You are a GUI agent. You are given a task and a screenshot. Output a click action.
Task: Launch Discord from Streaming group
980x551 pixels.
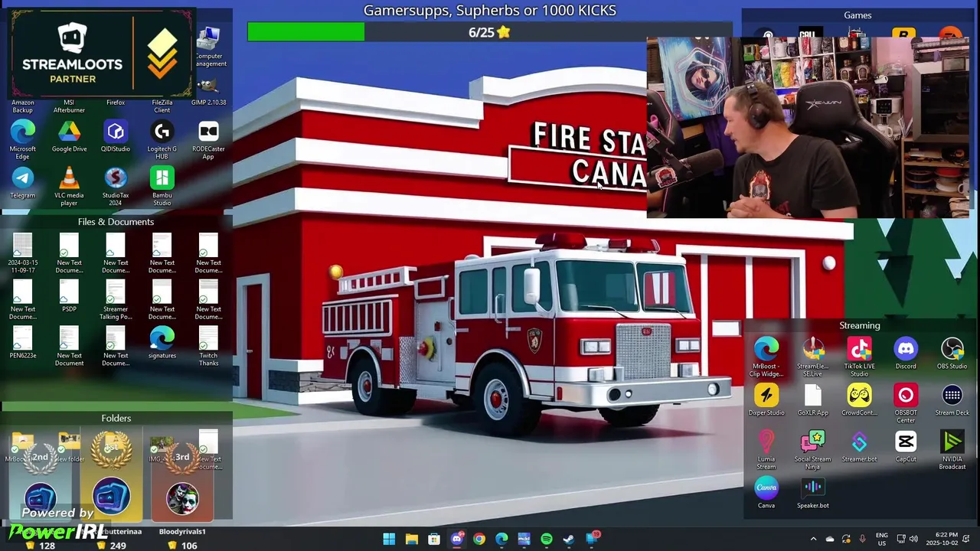(906, 354)
